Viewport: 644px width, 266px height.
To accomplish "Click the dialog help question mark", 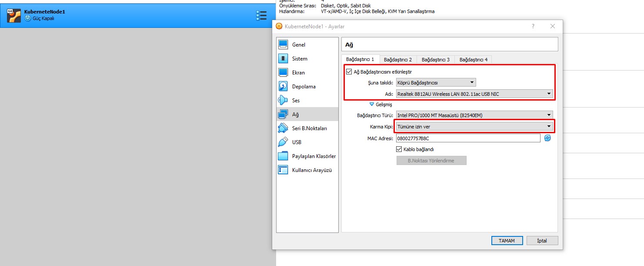I will pos(533,27).
